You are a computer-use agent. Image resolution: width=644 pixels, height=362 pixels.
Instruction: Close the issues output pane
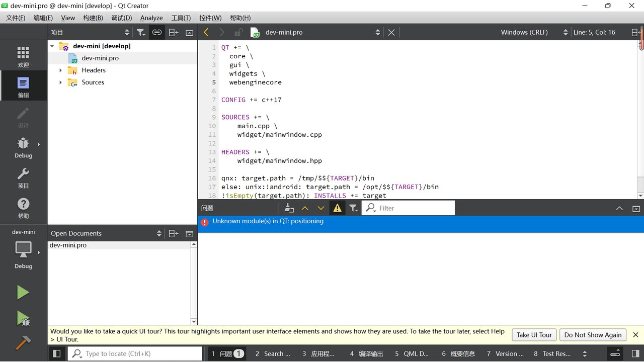point(636,208)
